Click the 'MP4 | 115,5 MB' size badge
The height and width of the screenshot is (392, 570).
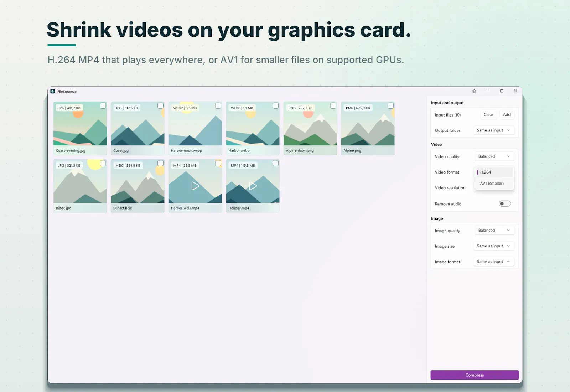point(243,166)
